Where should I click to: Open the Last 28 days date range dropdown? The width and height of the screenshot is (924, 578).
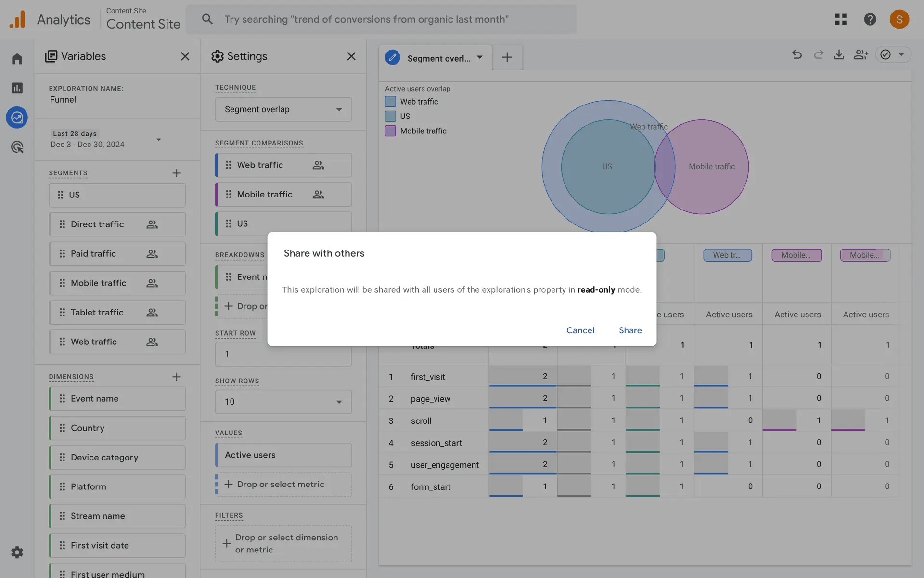click(x=106, y=139)
